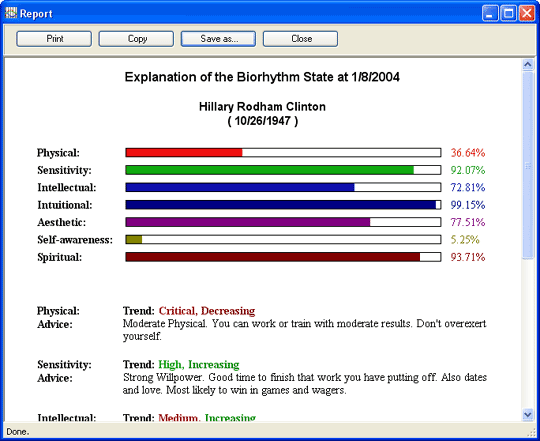The width and height of the screenshot is (540, 441).
Task: Click the maroon Spiritual progress bar
Action: point(283,257)
